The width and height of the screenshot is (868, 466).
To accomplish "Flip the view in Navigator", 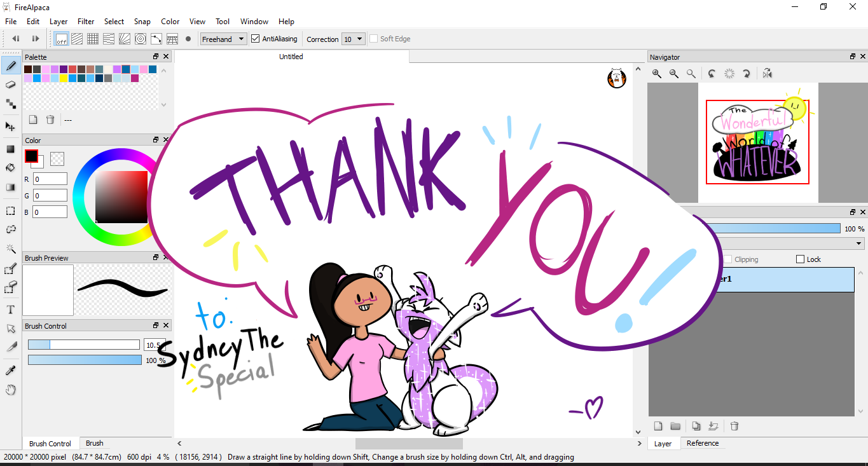I will tap(768, 74).
